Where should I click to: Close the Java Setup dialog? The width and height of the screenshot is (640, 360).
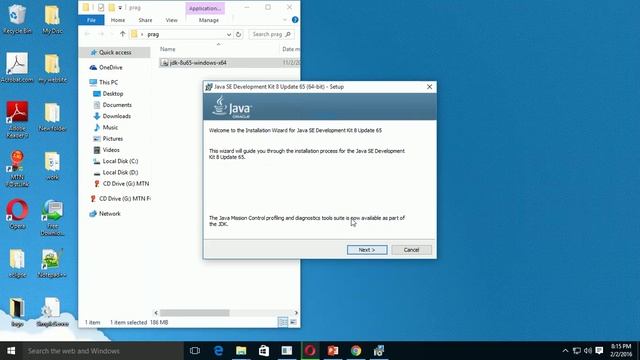pos(429,87)
